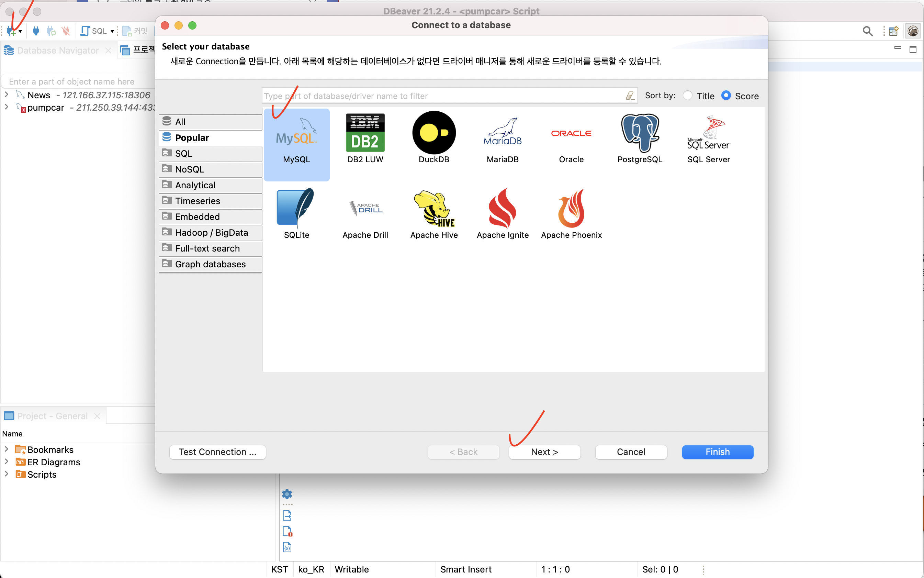Screen dimensions: 924x578
Task: Select the Popular category
Action: coord(211,137)
